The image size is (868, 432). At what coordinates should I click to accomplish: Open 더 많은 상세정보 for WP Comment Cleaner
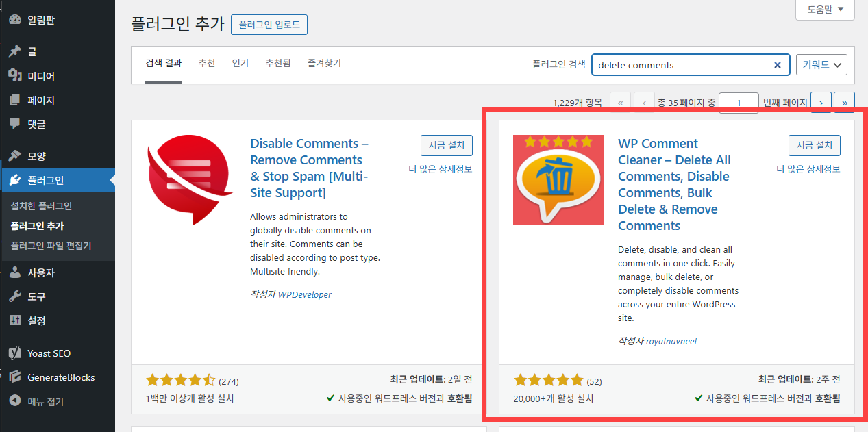808,169
